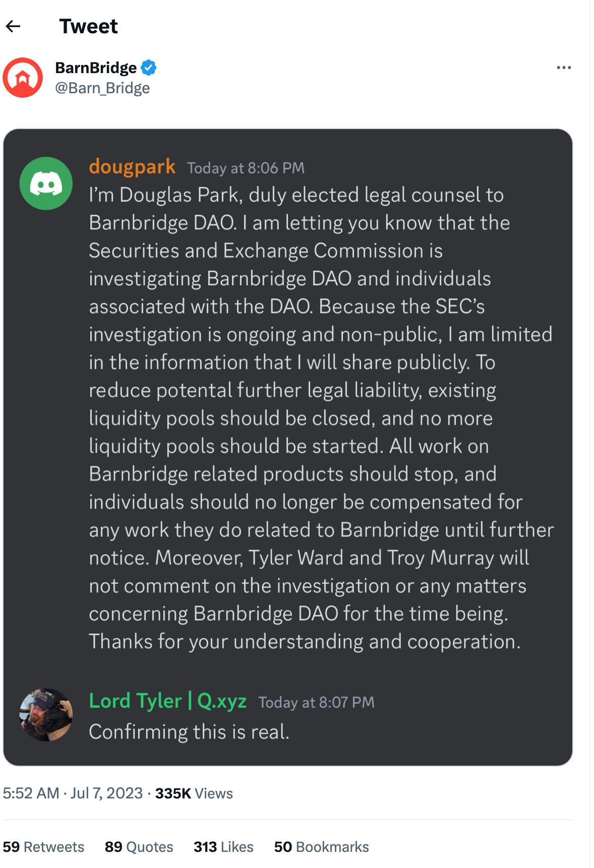This screenshot has height=868, width=594.
Task: Click Lord Tyler's profile photo
Action: click(46, 715)
